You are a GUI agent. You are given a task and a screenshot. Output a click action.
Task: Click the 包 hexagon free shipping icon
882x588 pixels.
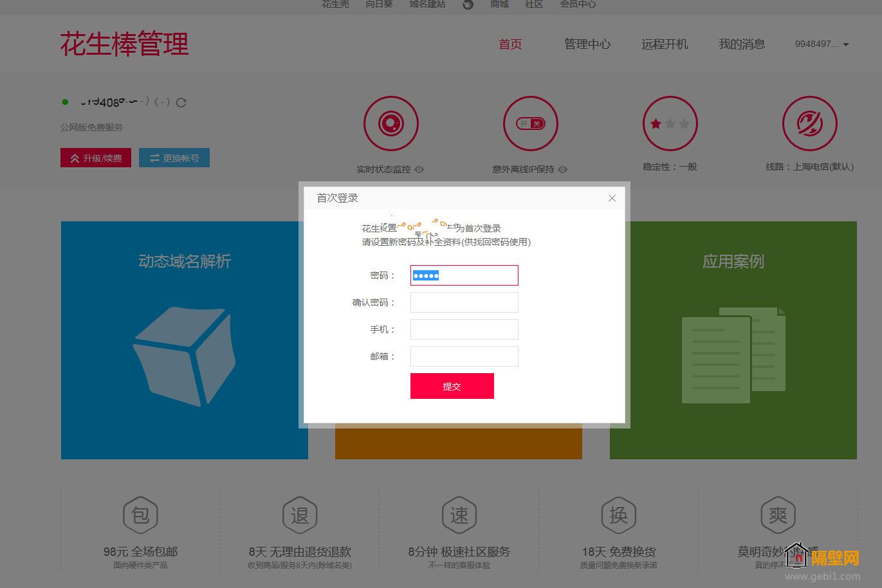140,515
